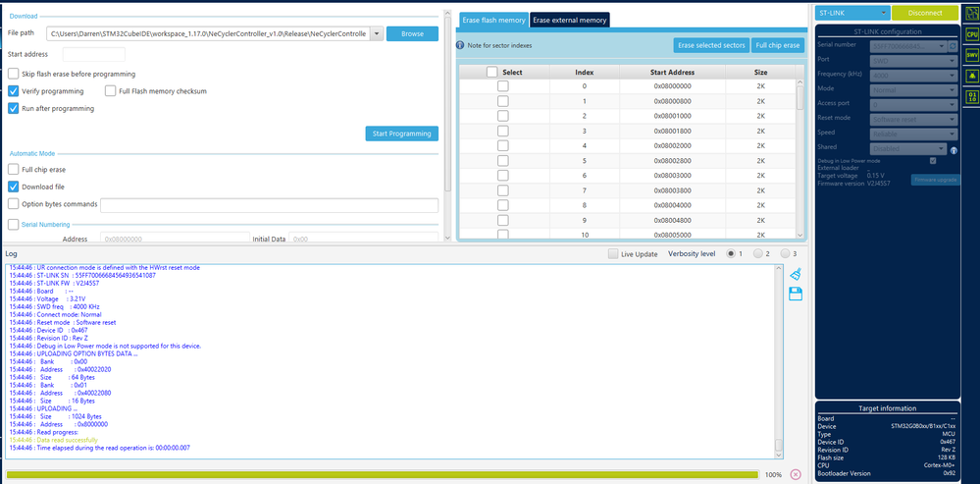Click the sector table vertical scrollbar
980x484 pixels.
[800, 158]
